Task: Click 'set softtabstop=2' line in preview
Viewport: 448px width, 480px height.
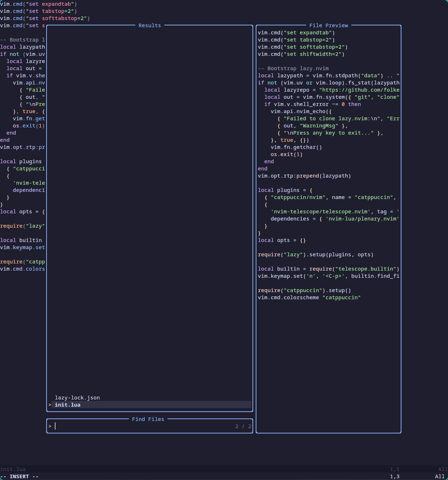Action: coord(303,47)
